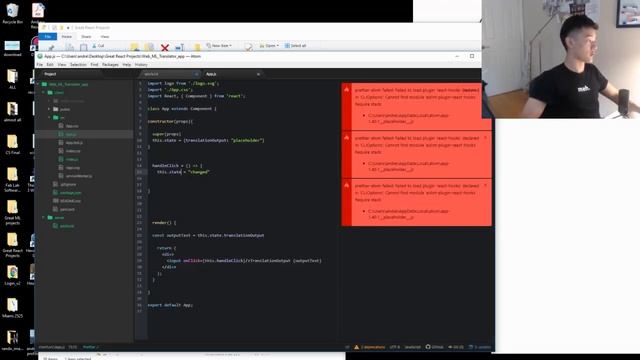This screenshot has width=640, height=360.
Task: Click the deprecations warning in status bar
Action: coord(369,347)
